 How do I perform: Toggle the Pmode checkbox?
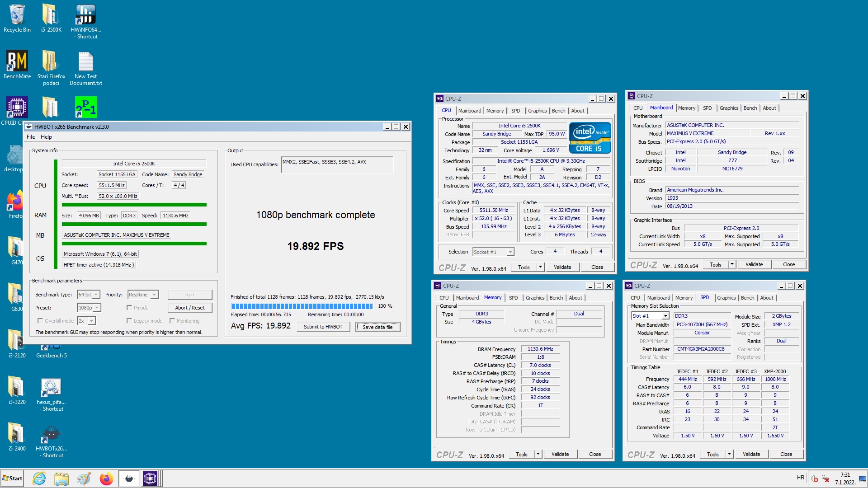(129, 308)
